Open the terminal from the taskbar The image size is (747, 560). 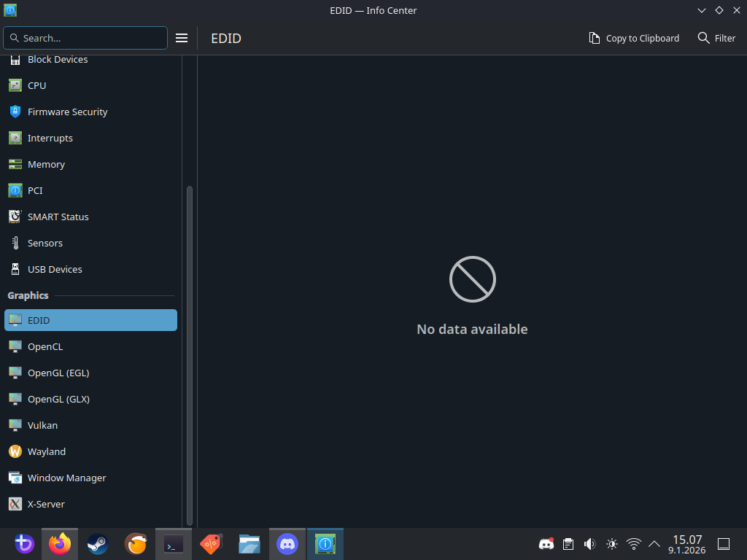coord(174,544)
